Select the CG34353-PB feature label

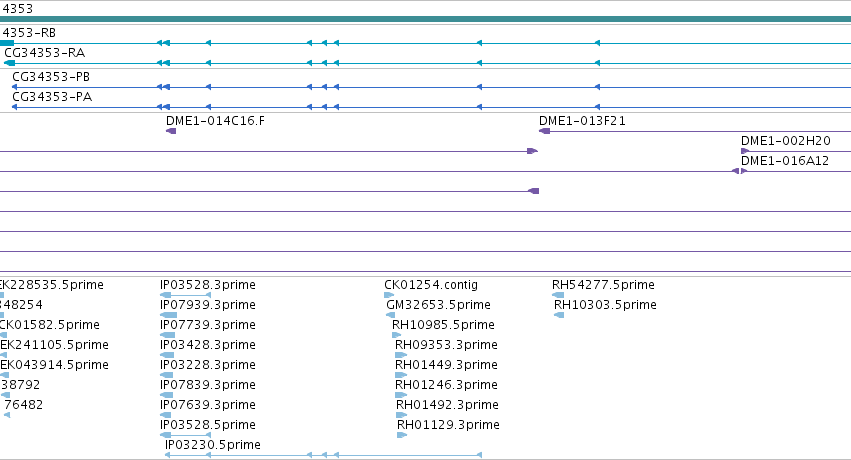coord(51,77)
